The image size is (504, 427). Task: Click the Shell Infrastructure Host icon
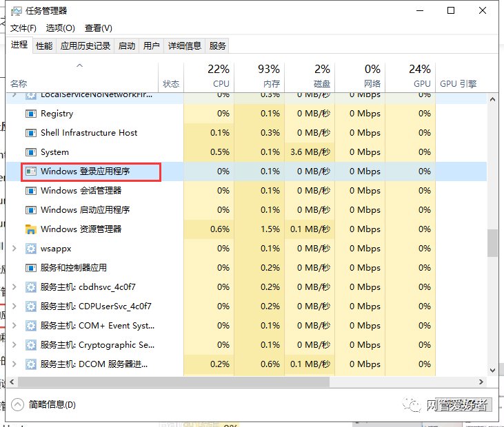31,133
